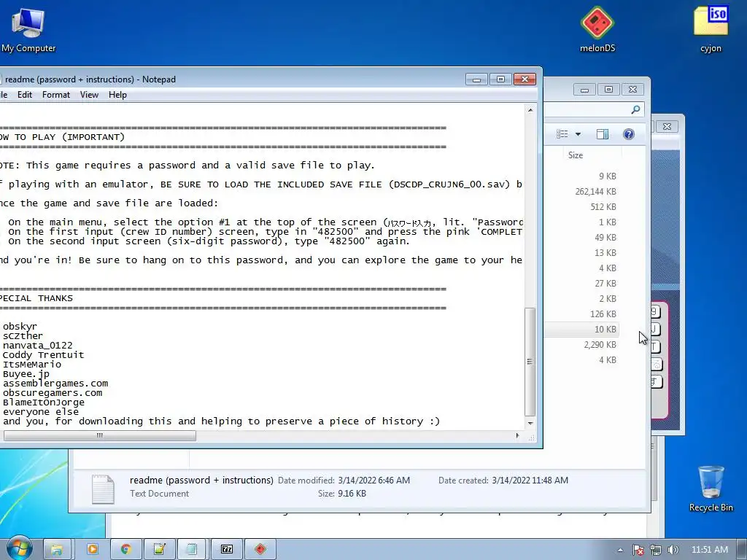Switch to Notepad taskbar button

tap(192, 549)
